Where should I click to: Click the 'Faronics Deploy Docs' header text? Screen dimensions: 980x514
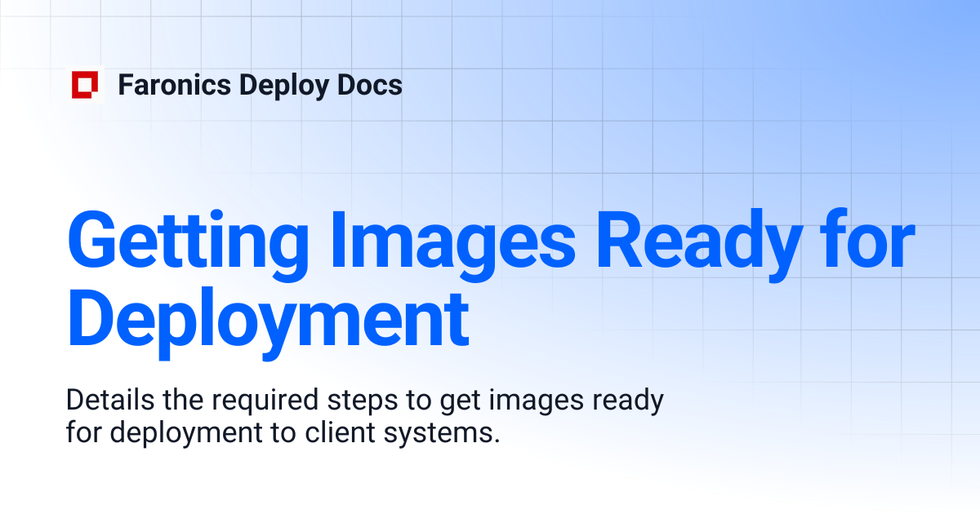click(261, 86)
